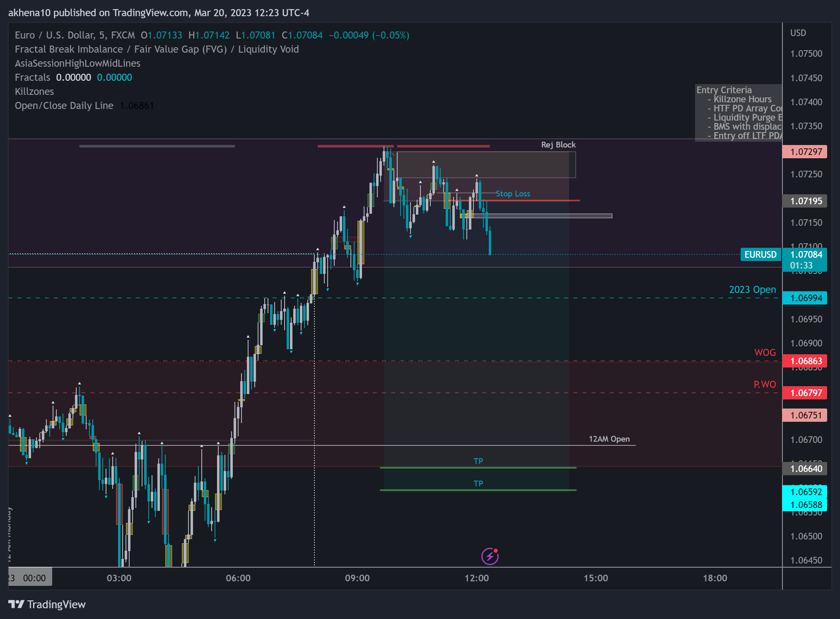The height and width of the screenshot is (619, 840).
Task: Select the Rej Block label
Action: pyautogui.click(x=558, y=145)
